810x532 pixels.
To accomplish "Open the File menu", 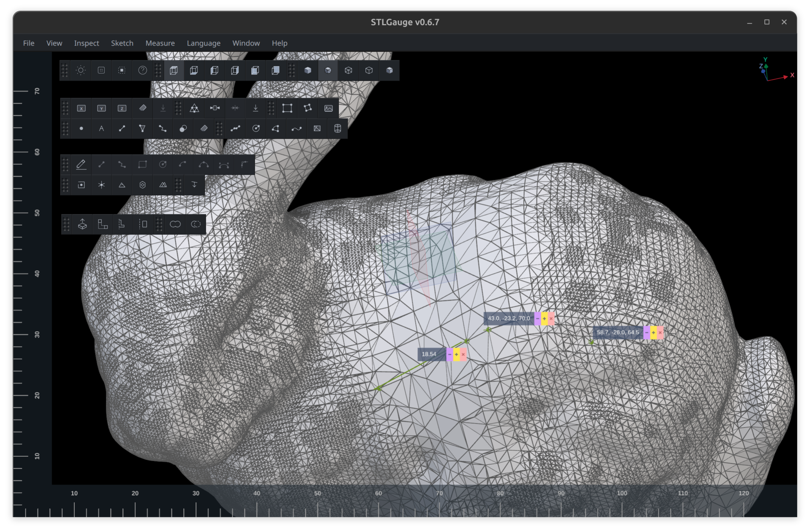I will [28, 43].
